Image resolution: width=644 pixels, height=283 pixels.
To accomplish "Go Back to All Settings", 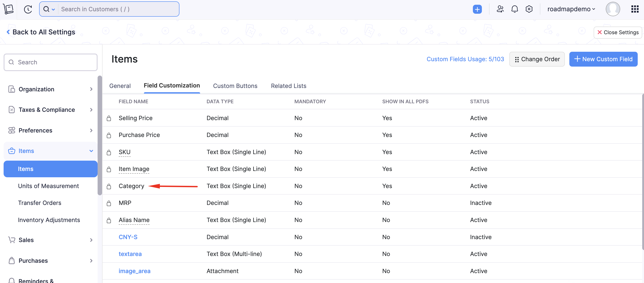I will point(41,32).
